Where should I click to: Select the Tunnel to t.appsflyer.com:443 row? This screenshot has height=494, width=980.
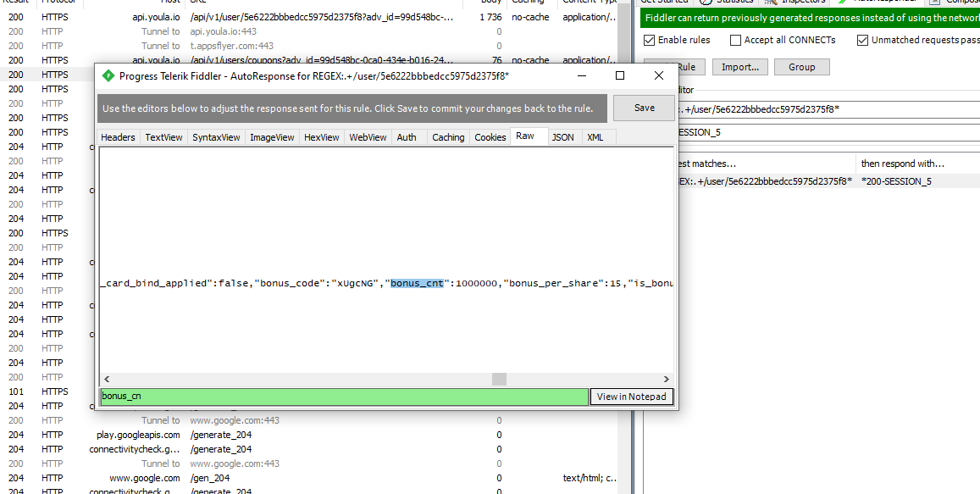click(309, 46)
